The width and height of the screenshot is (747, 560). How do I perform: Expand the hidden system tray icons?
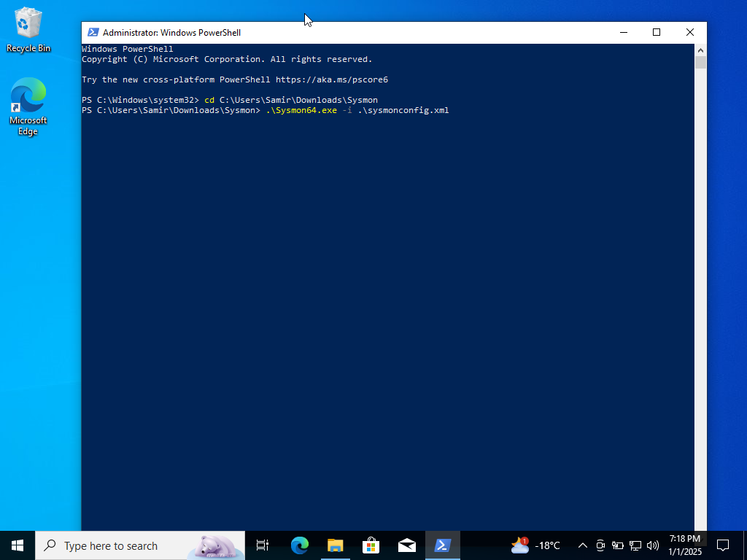click(x=582, y=545)
